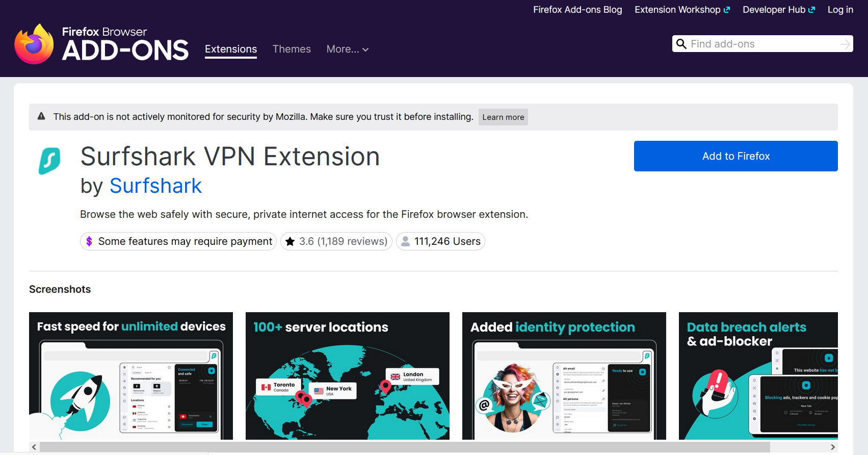Expand the More... dropdown menu
This screenshot has height=455, width=868.
348,49
